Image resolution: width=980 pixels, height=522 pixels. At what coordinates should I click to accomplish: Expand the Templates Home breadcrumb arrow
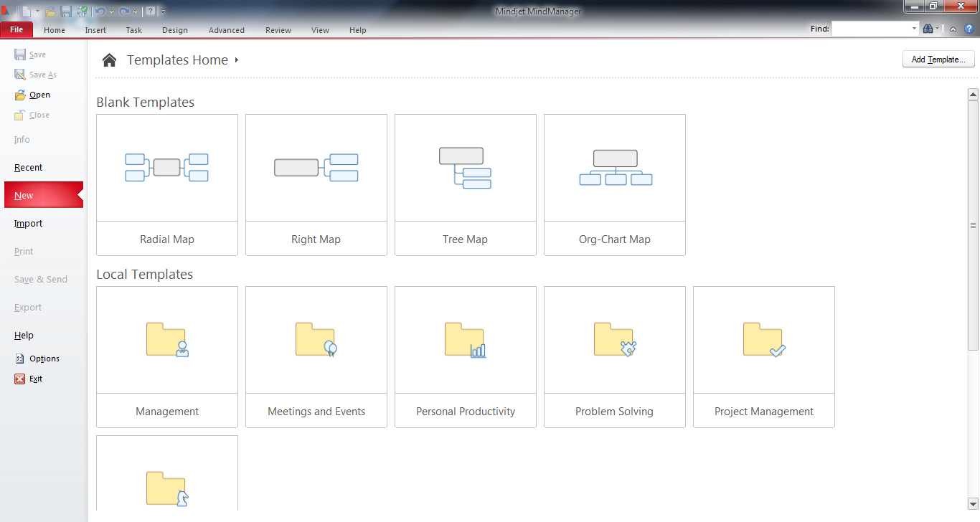coord(235,60)
